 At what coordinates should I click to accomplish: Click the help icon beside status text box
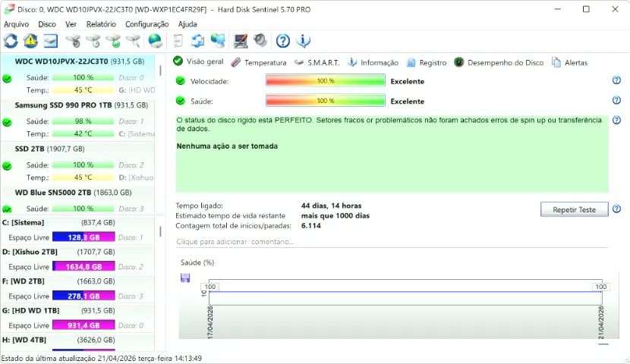(616, 120)
